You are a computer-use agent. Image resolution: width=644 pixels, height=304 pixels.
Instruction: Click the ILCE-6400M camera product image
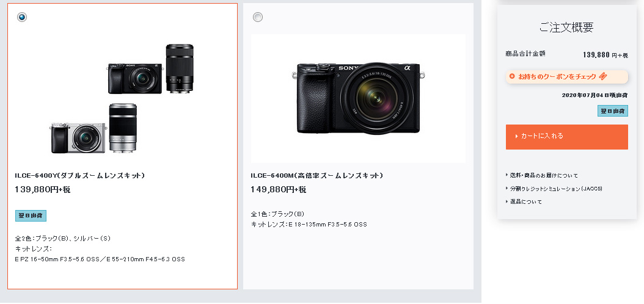pos(358,98)
